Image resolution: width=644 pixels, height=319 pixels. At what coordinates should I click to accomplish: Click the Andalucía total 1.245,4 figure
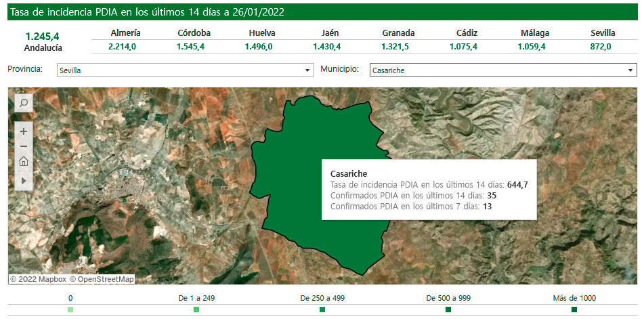point(43,37)
